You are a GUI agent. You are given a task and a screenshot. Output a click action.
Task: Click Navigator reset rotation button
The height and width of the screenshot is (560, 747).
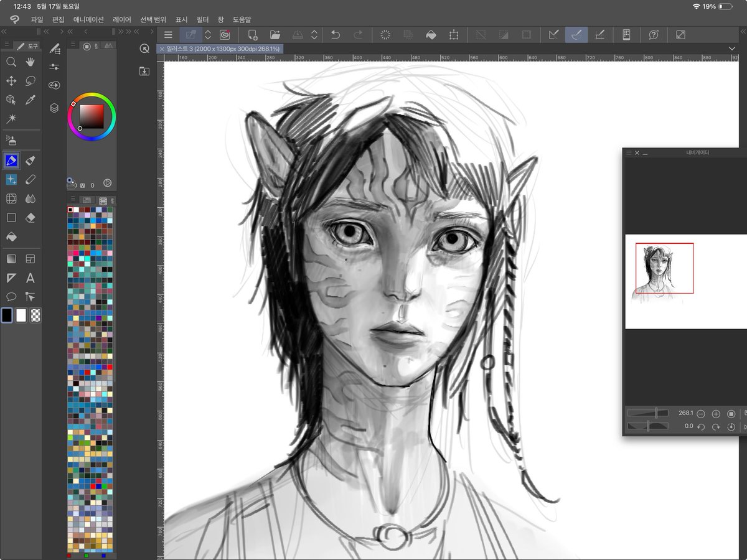coord(731,427)
